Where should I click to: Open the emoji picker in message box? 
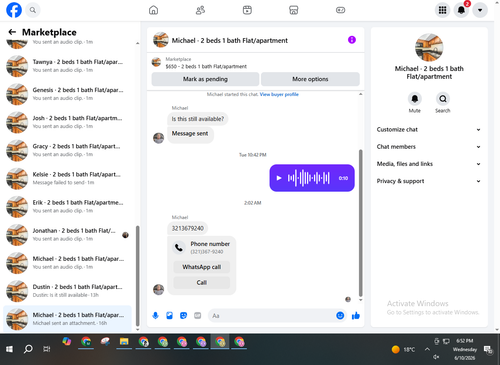pyautogui.click(x=340, y=315)
